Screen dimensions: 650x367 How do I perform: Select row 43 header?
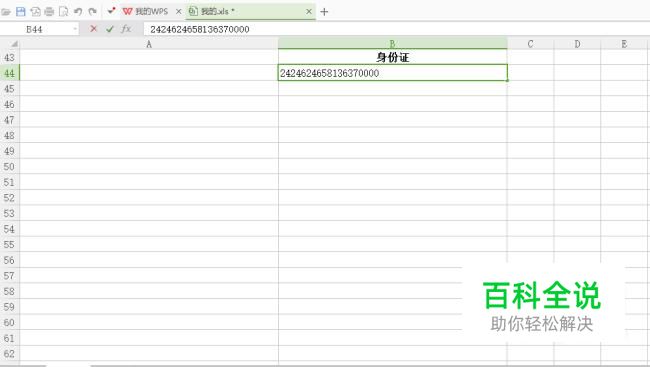coord(10,57)
